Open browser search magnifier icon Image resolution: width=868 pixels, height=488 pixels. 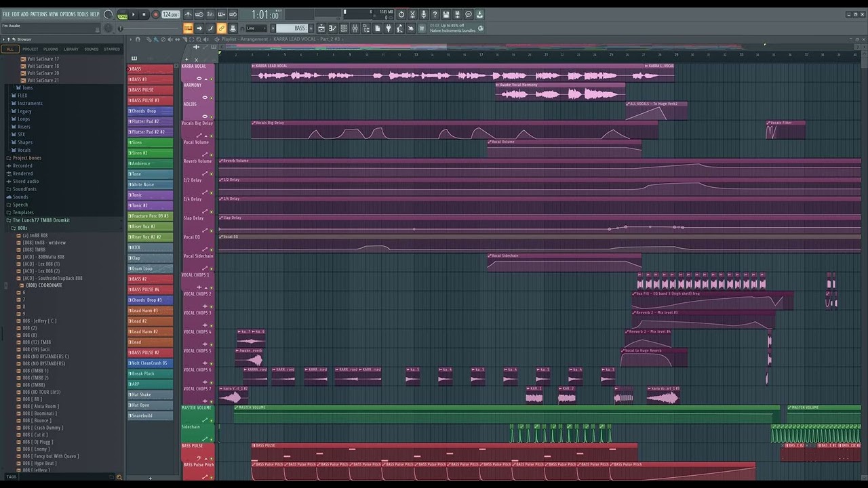point(119,477)
